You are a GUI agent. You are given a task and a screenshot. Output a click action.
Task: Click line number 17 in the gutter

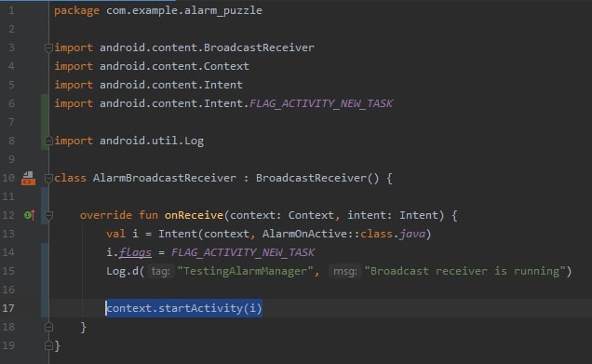point(8,308)
